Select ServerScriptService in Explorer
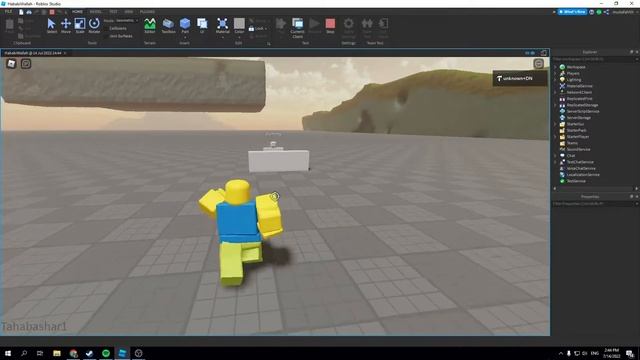640x360 pixels. pos(583,111)
